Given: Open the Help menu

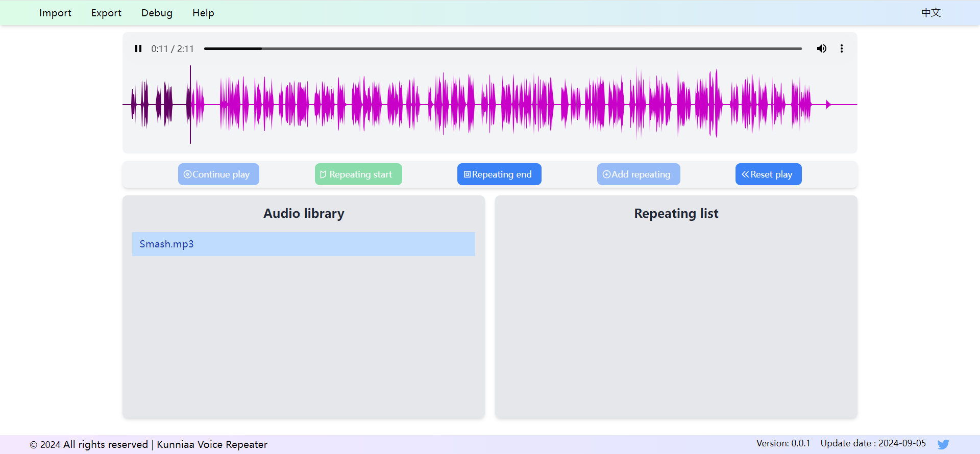Looking at the screenshot, I should tap(203, 13).
